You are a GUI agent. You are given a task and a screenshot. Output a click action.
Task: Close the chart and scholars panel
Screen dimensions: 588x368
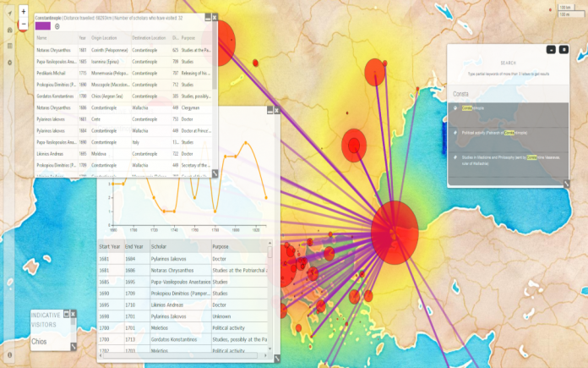pyautogui.click(x=276, y=110)
